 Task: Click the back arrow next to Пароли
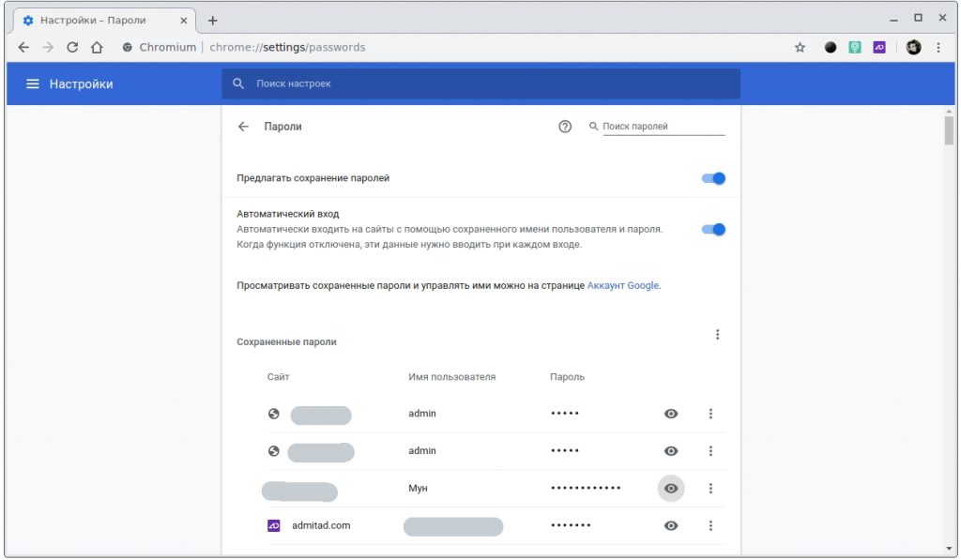click(243, 127)
